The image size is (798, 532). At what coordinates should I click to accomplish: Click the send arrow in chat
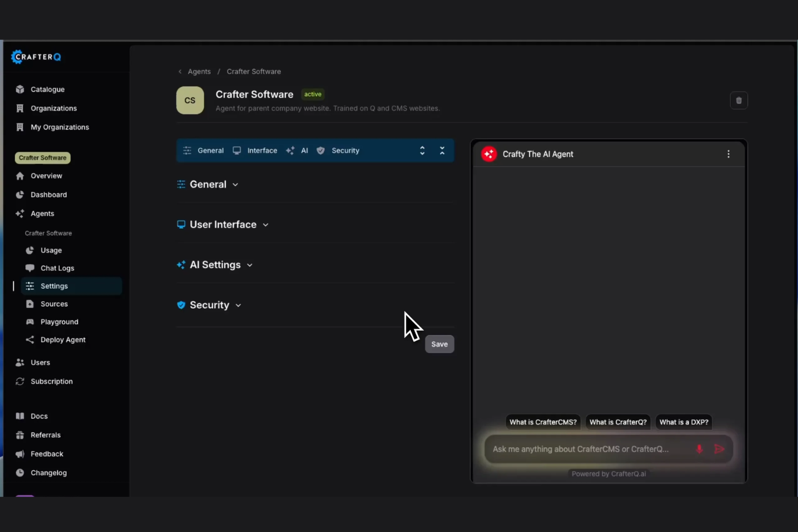(x=719, y=449)
